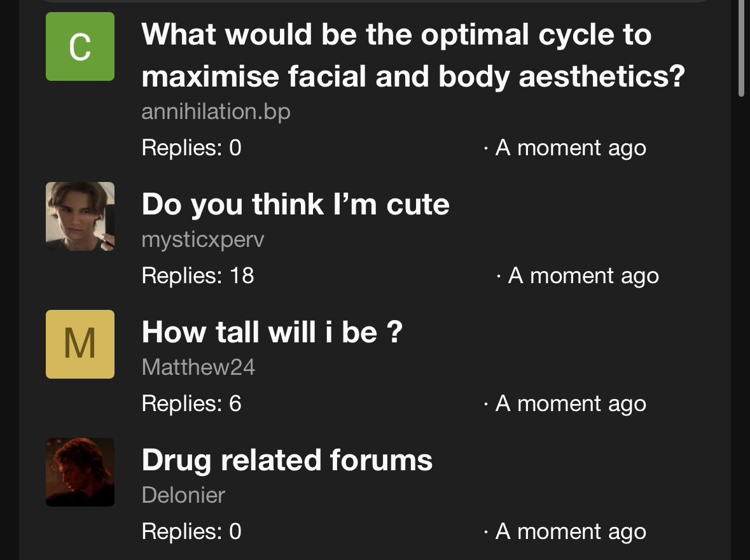
Task: Click "Replies: 6" on the height thread
Action: [191, 403]
